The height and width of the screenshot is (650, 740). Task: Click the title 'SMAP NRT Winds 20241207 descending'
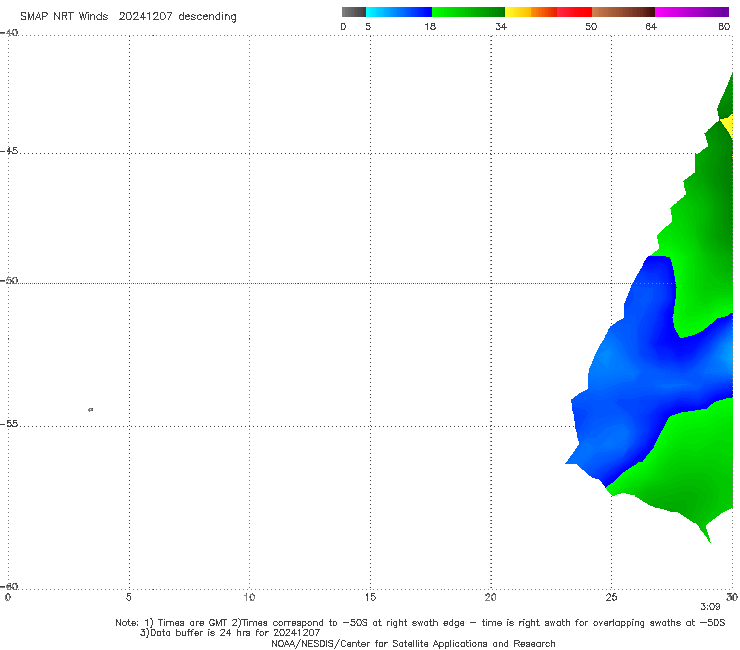pyautogui.click(x=128, y=16)
